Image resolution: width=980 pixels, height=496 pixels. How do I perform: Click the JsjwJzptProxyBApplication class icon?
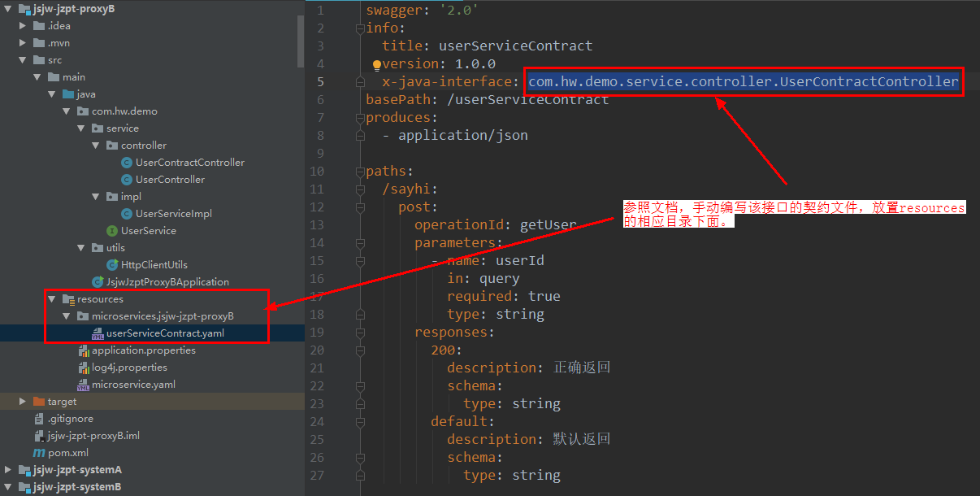tap(98, 281)
